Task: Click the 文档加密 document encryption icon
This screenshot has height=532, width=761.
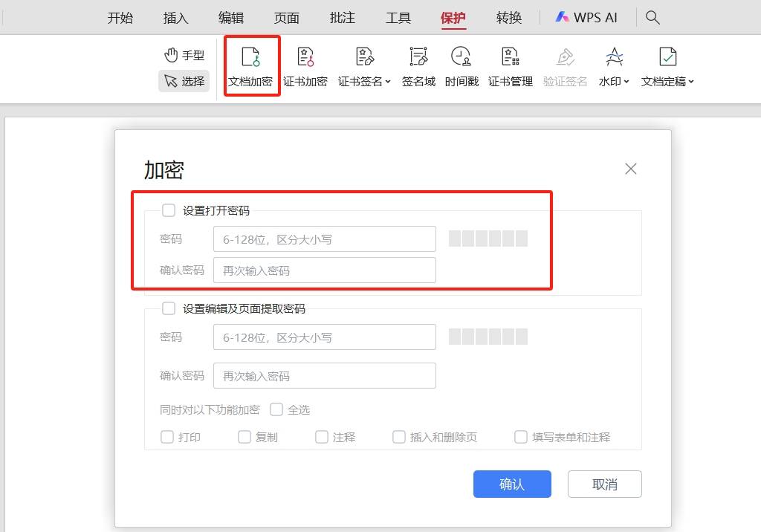Action: [250, 65]
